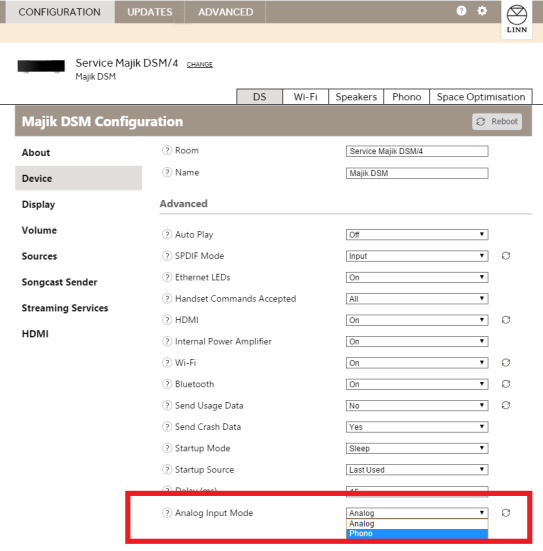This screenshot has height=551, width=543.
Task: Open the Volume section in sidebar
Action: click(39, 230)
